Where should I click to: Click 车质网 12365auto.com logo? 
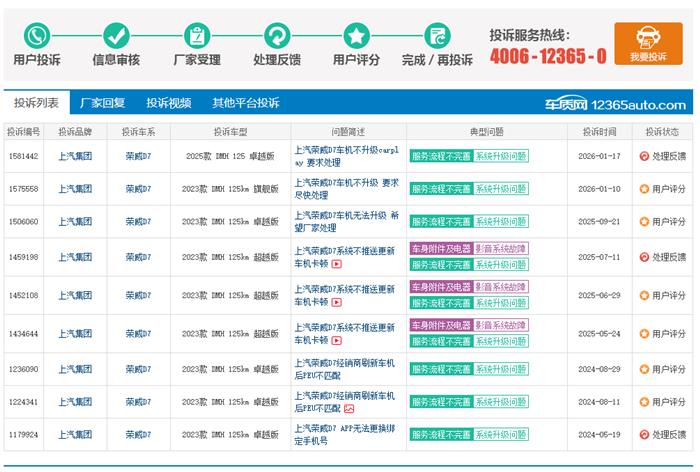point(615,104)
